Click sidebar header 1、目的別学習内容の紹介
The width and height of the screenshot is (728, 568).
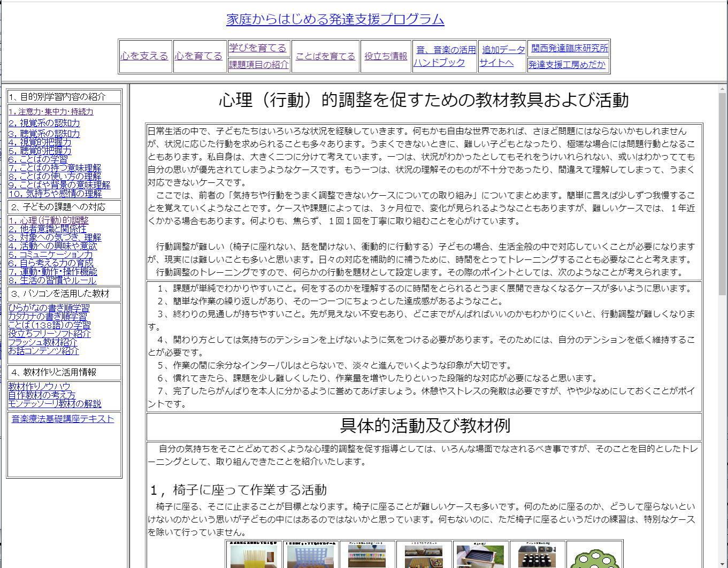tap(57, 97)
